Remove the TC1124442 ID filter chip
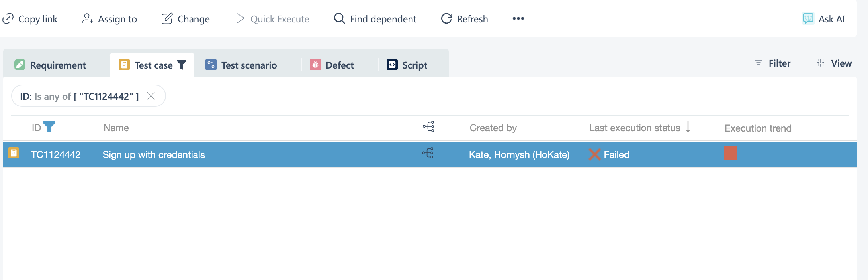 click(151, 96)
